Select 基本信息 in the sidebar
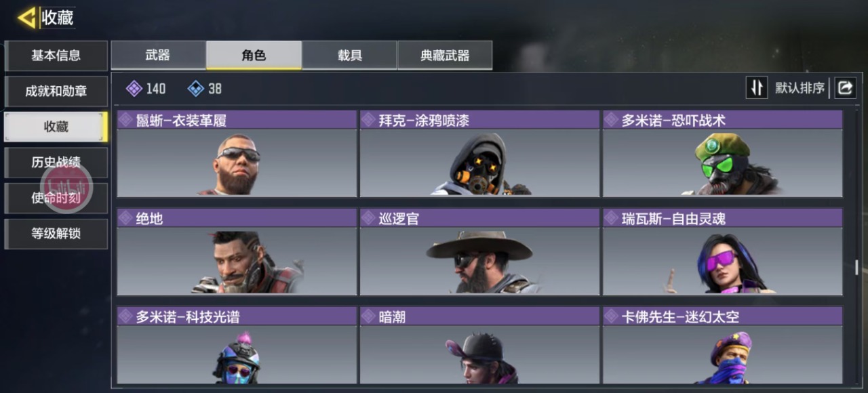This screenshot has height=393, width=868. (x=56, y=56)
